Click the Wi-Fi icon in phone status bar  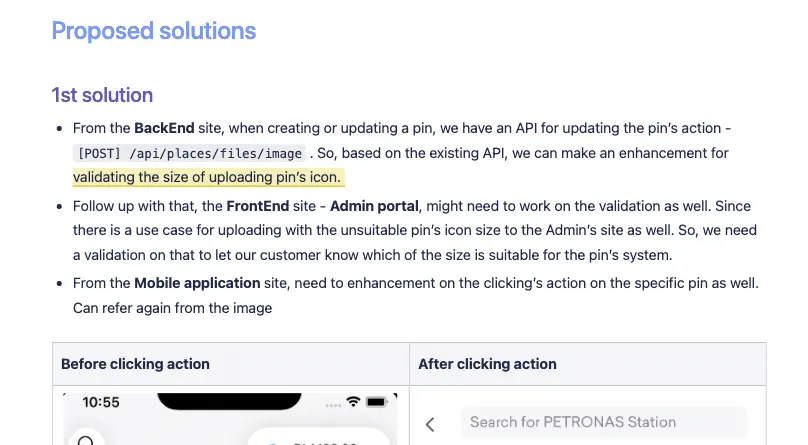353,402
